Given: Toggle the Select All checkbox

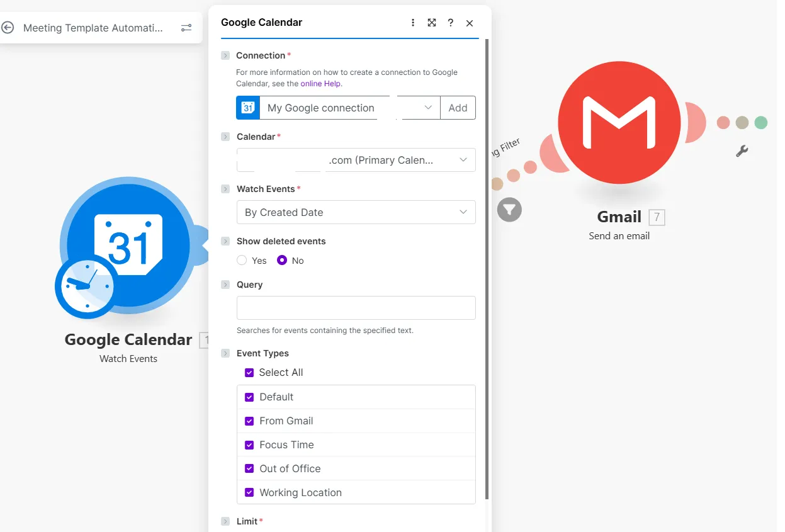Looking at the screenshot, I should coord(249,373).
